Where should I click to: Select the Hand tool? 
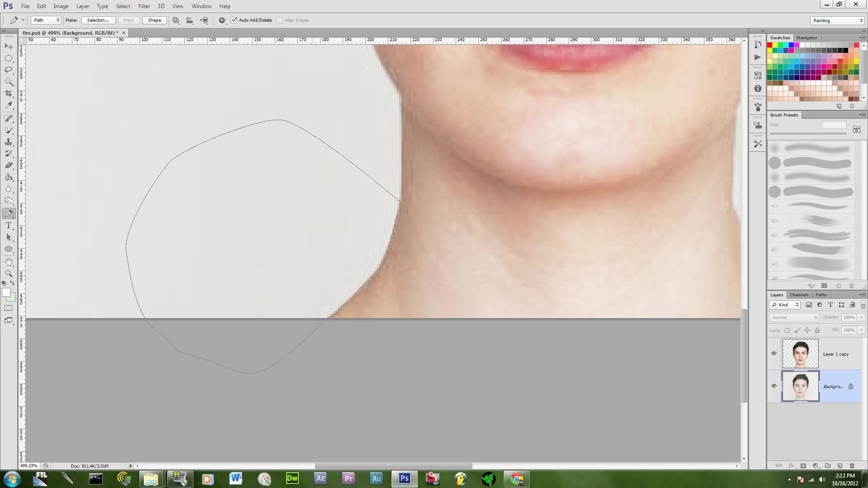[x=9, y=262]
